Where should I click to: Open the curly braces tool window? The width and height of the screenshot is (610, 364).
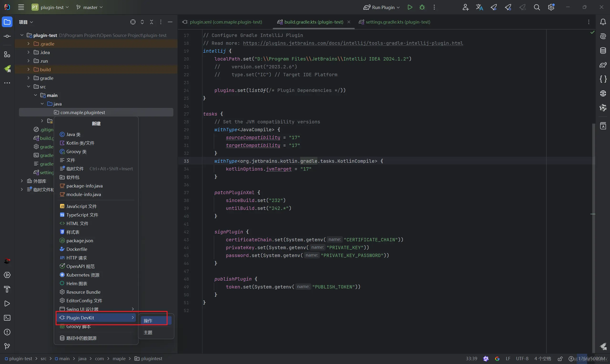click(x=603, y=79)
